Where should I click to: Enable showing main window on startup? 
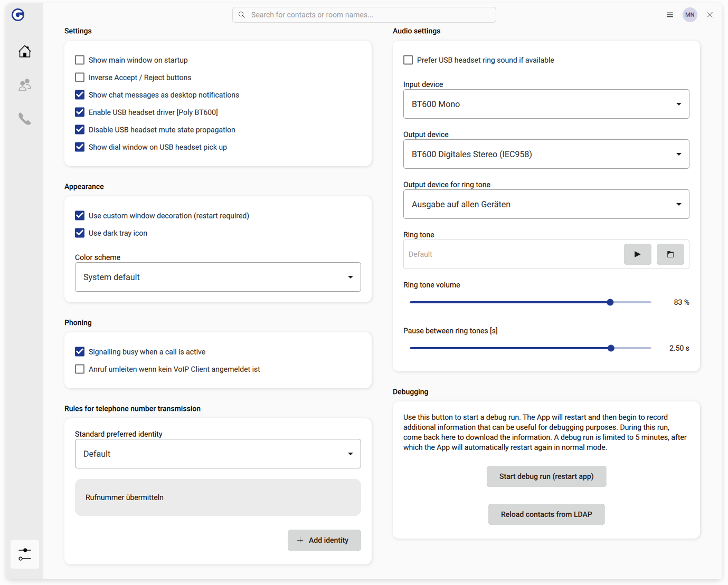(80, 60)
